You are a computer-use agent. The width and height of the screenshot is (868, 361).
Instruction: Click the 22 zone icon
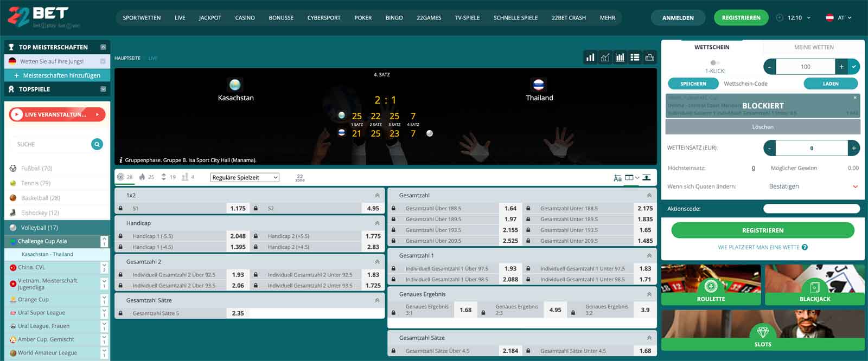(300, 178)
